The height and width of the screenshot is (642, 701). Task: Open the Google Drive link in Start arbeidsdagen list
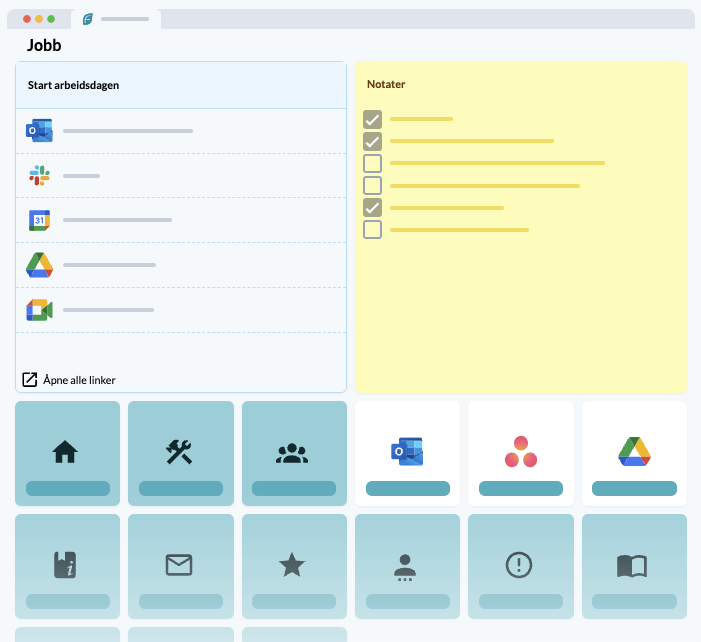pos(181,265)
